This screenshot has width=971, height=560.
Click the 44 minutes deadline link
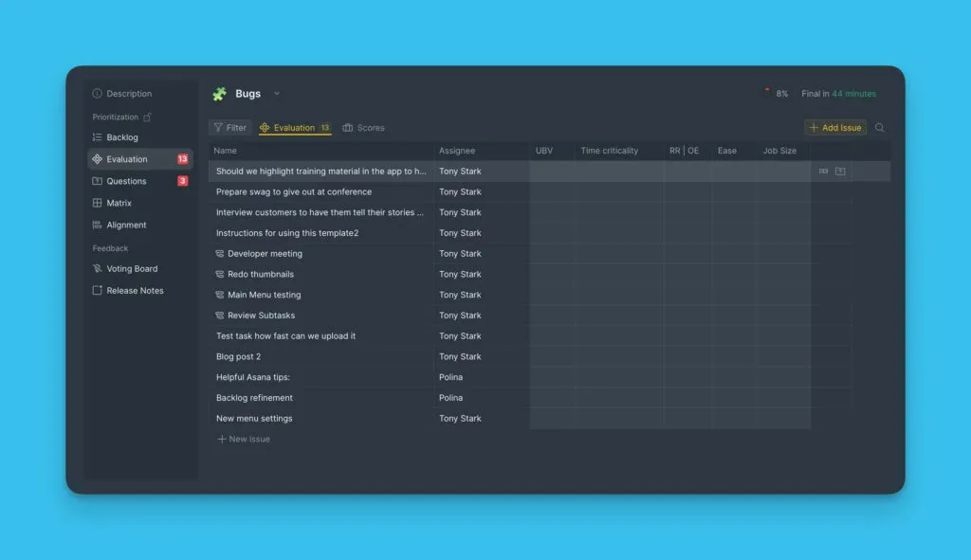click(x=853, y=94)
